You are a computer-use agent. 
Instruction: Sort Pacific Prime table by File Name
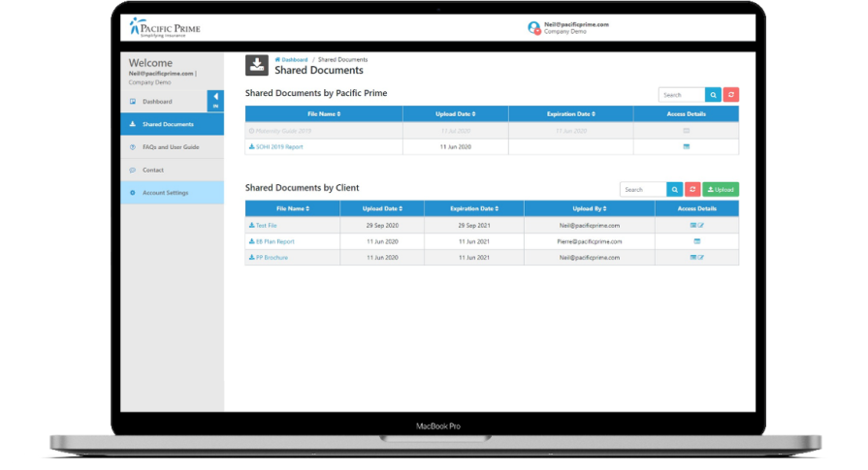(323, 114)
